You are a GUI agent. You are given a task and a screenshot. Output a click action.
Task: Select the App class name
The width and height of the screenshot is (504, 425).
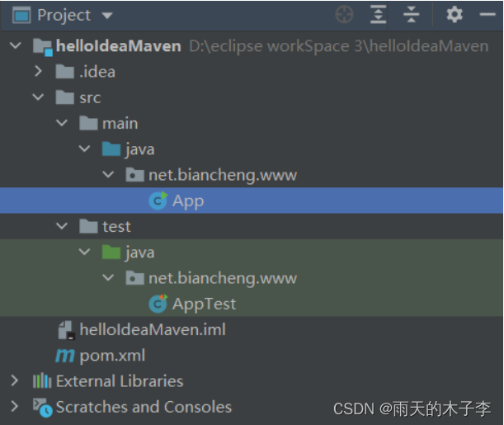coord(188,201)
